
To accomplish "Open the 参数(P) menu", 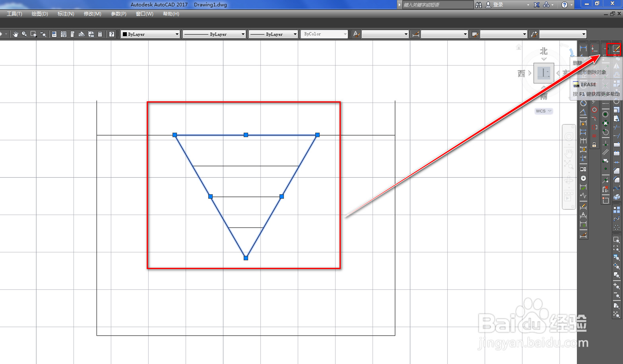I will pyautogui.click(x=119, y=14).
